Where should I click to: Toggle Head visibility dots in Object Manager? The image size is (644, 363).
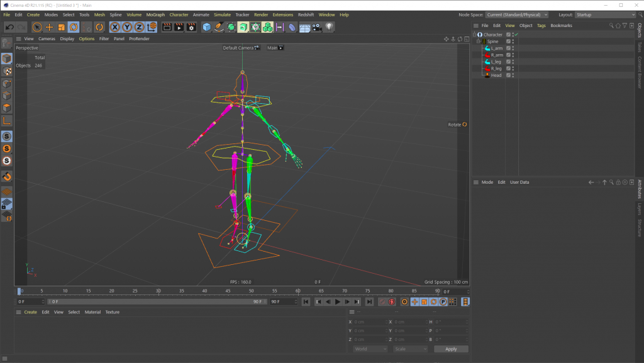513,75
